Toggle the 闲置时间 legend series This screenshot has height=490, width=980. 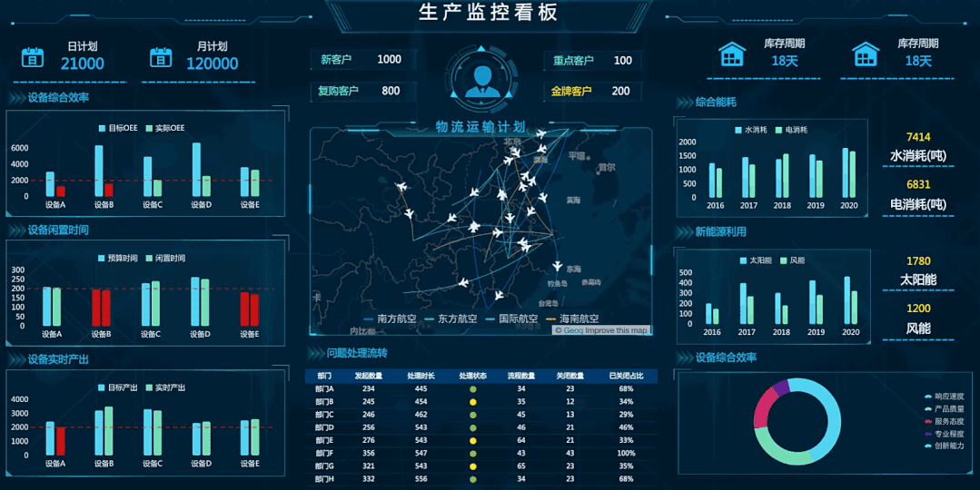click(165, 258)
